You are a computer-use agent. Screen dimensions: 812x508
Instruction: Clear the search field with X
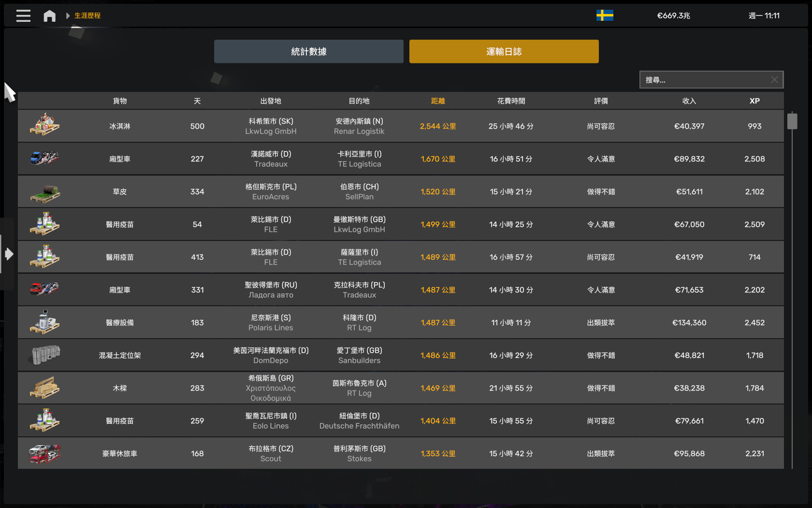point(774,80)
